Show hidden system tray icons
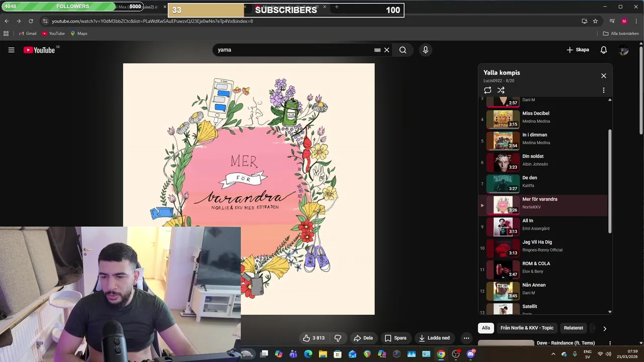The height and width of the screenshot is (362, 644). click(x=553, y=354)
